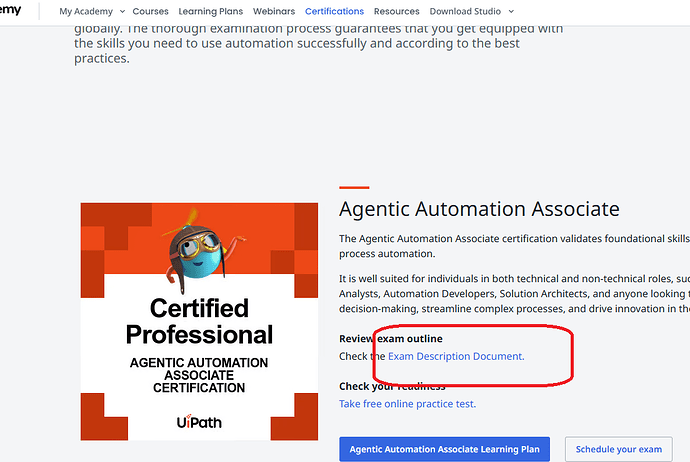
Task: Click the Certified Professional badge image
Action: 199,322
